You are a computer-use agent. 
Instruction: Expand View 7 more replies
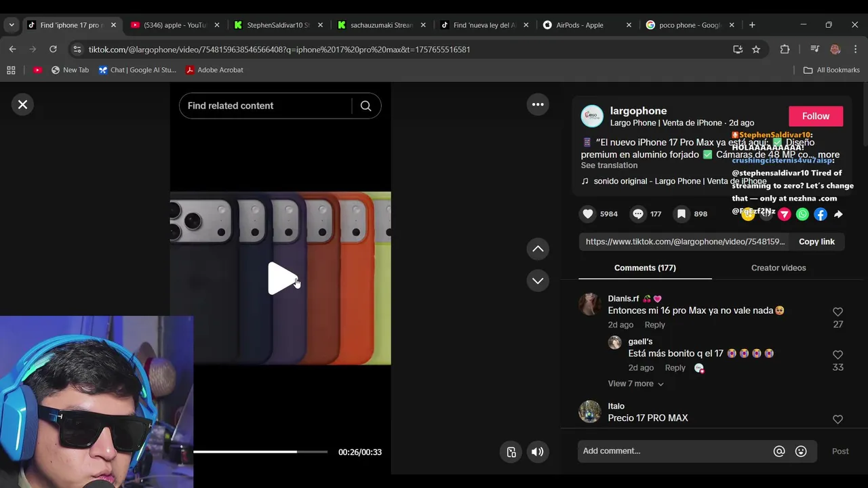point(635,384)
